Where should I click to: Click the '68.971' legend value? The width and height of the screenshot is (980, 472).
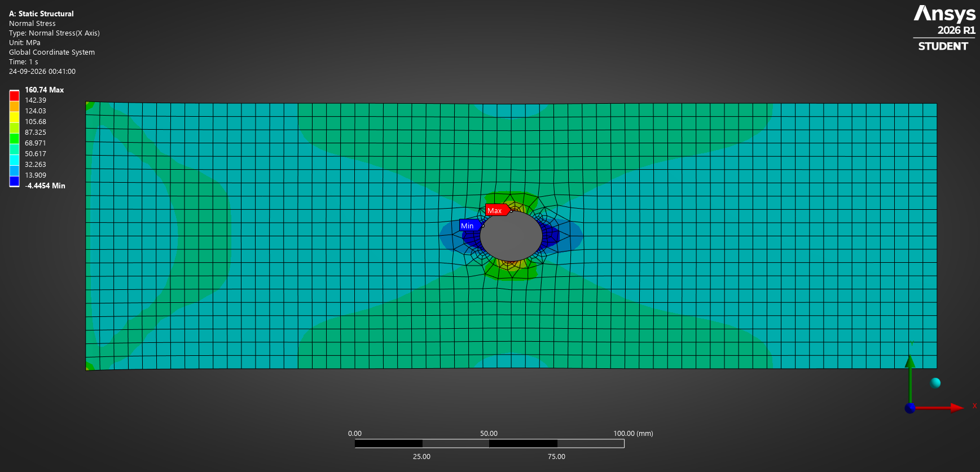[x=36, y=143]
